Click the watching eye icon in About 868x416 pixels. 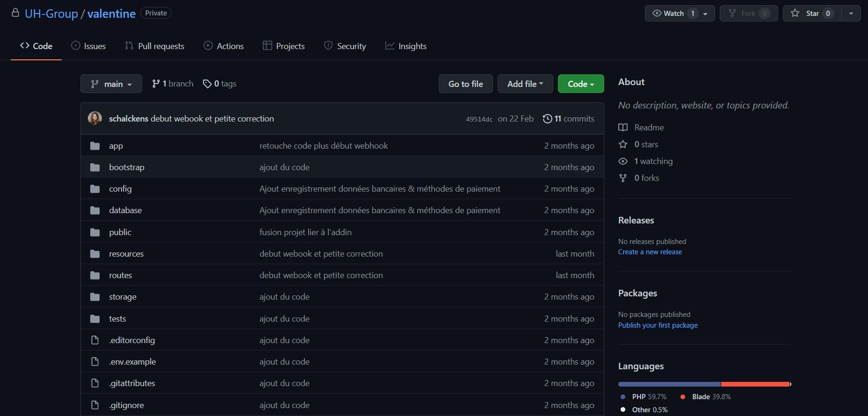(x=623, y=161)
